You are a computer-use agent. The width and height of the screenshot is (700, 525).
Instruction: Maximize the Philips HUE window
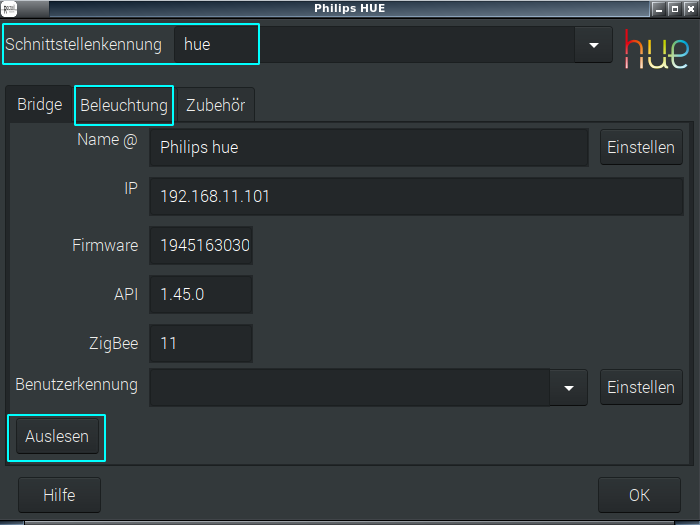pyautogui.click(x=674, y=8)
